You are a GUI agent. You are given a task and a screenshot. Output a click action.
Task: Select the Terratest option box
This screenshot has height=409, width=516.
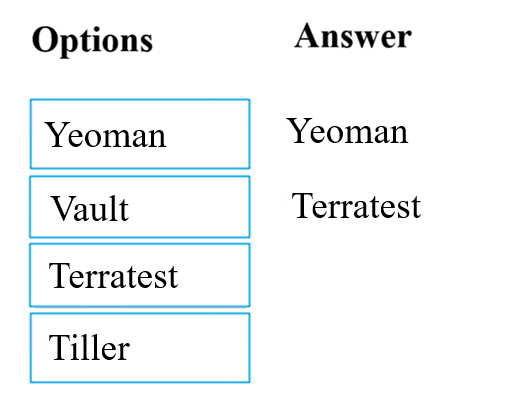[140, 275]
